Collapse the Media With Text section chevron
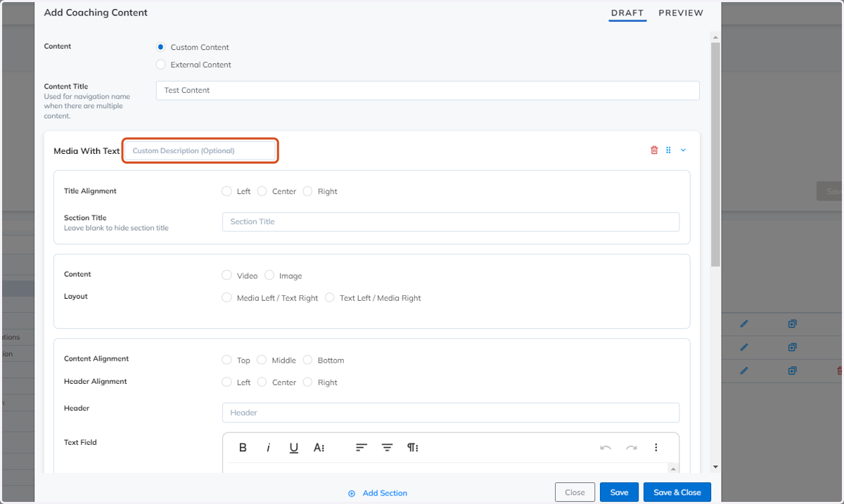 tap(682, 150)
